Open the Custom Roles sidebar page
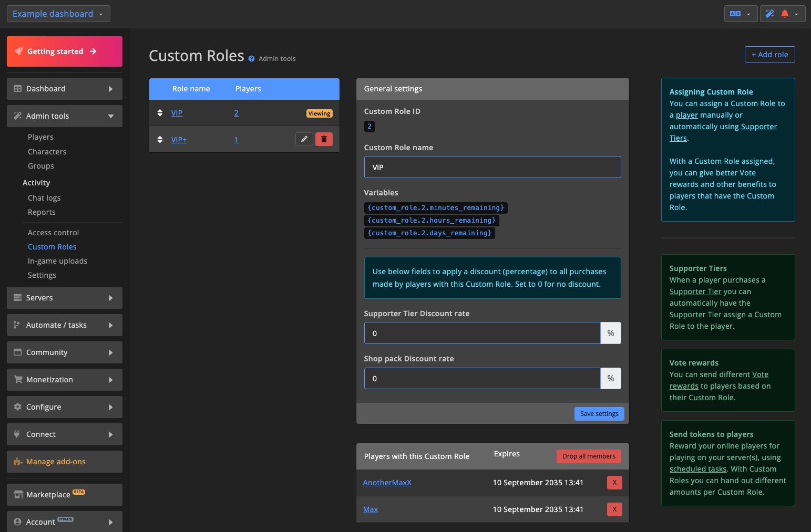 (52, 246)
